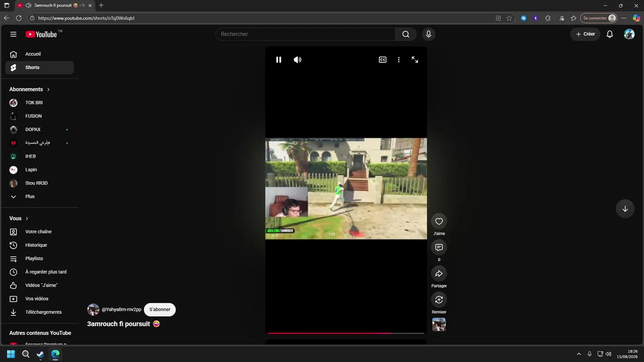
Task: Open Historique in the sidebar
Action: click(x=40, y=245)
